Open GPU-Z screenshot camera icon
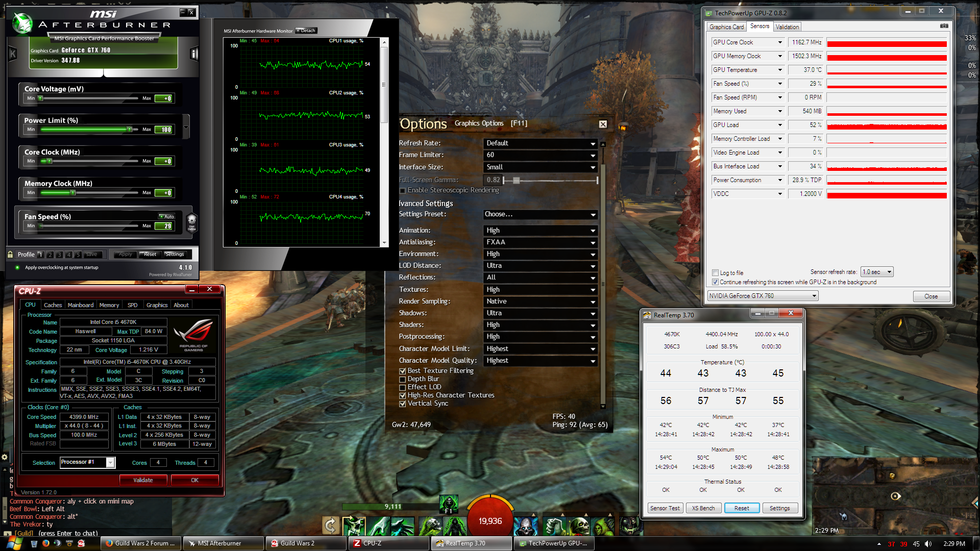This screenshot has height=551, width=980. (x=944, y=26)
